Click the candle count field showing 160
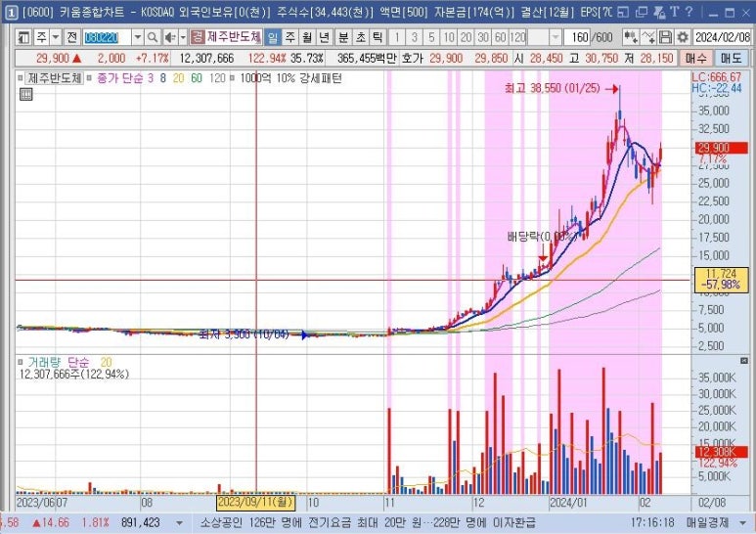Viewport: 756px width, 534px height. 577,37
